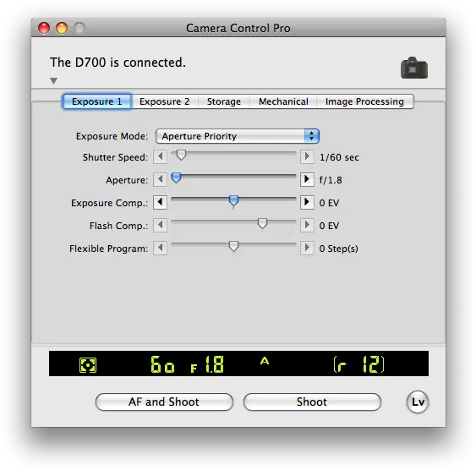Click the flexible program right arrow

coord(307,248)
